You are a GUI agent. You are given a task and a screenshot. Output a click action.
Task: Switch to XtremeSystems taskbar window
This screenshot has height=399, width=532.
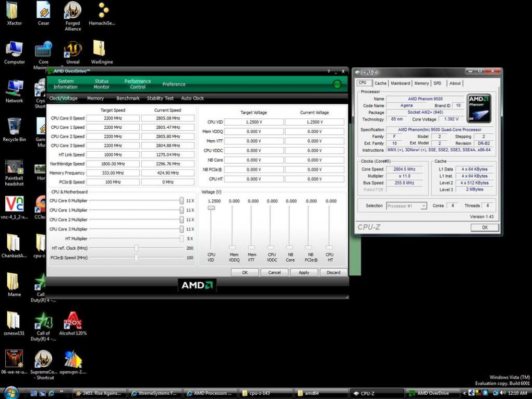coord(155,393)
